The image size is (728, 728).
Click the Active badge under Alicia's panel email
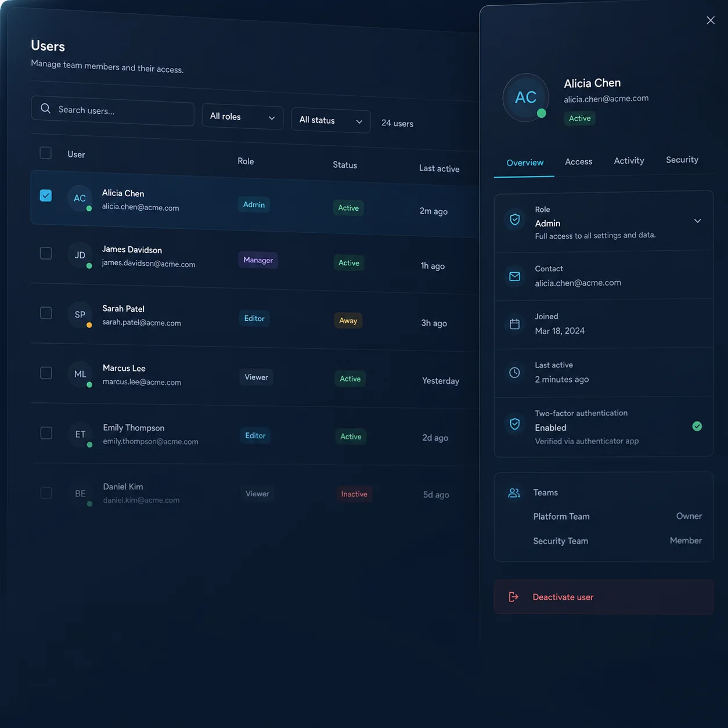pyautogui.click(x=579, y=118)
